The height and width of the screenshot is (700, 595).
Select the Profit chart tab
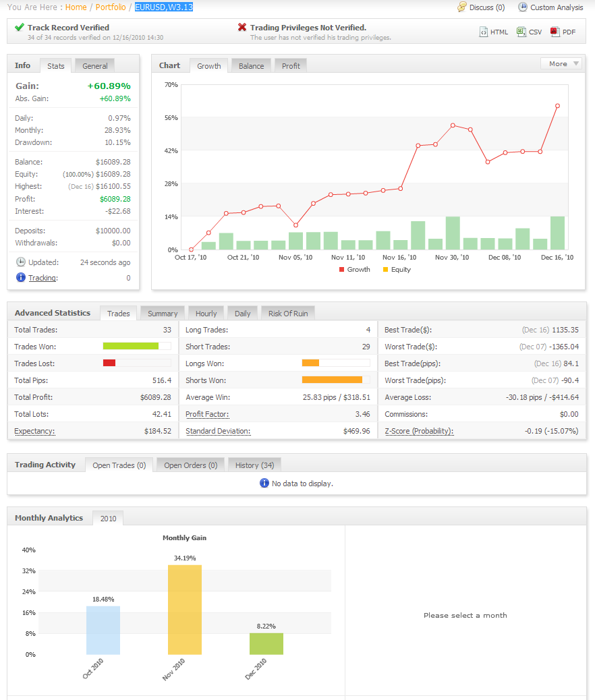pyautogui.click(x=291, y=66)
